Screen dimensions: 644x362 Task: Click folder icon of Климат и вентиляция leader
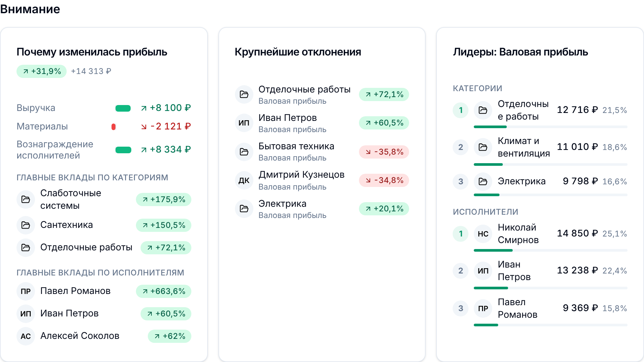pos(483,147)
